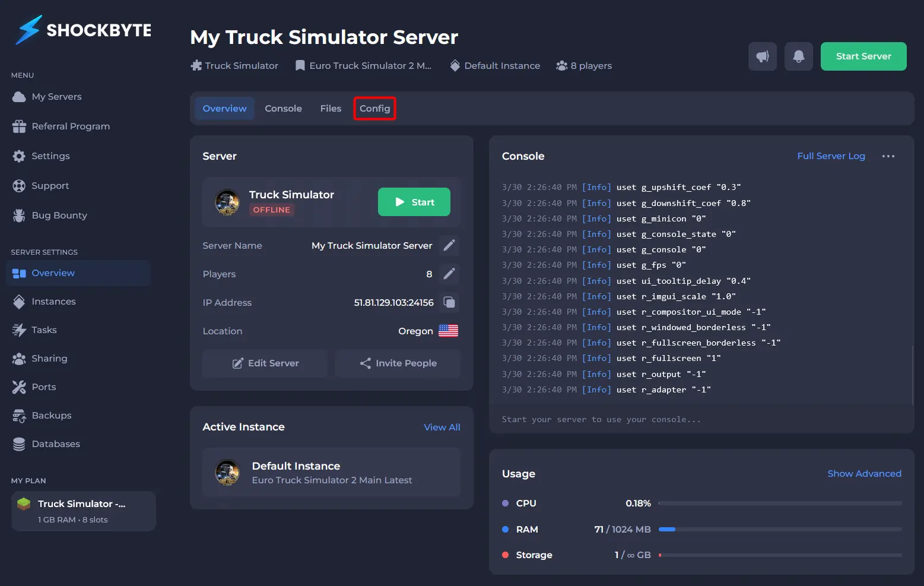
Task: Open Support lifebuoy icon
Action: (19, 186)
